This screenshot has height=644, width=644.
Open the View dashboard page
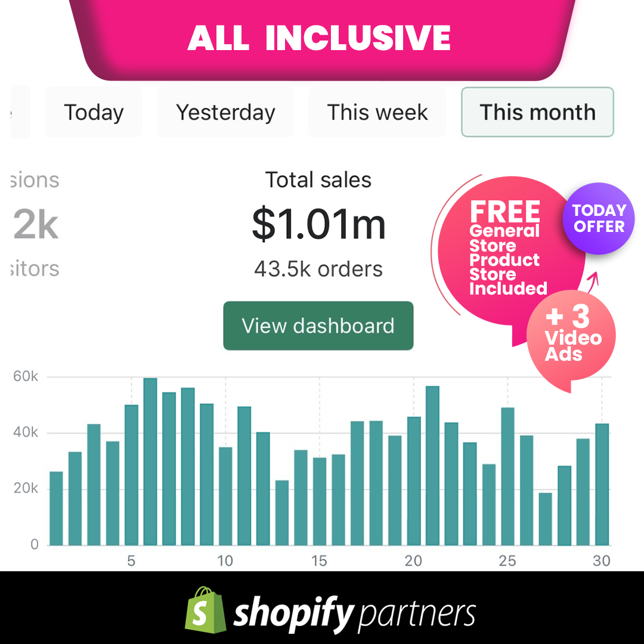[318, 326]
